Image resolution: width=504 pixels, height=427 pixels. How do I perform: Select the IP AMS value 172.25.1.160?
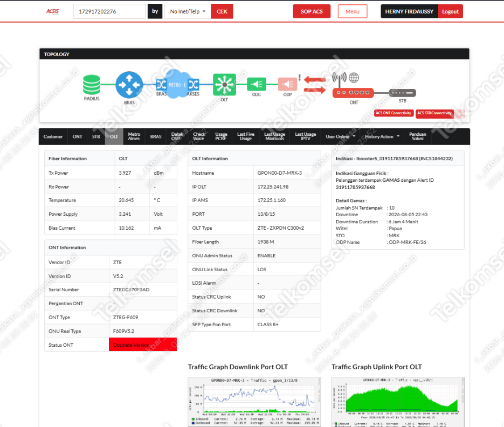tap(271, 200)
